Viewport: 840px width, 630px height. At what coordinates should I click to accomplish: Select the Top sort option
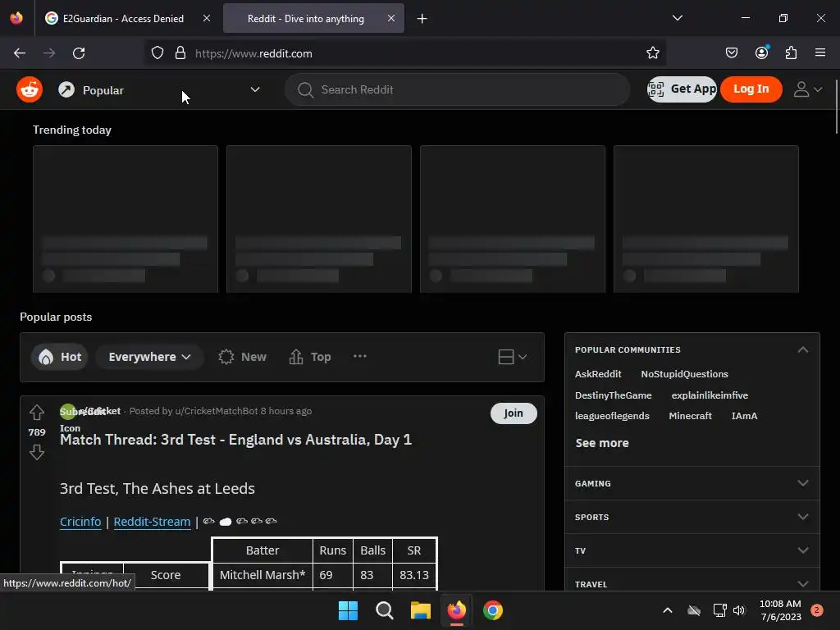point(309,357)
